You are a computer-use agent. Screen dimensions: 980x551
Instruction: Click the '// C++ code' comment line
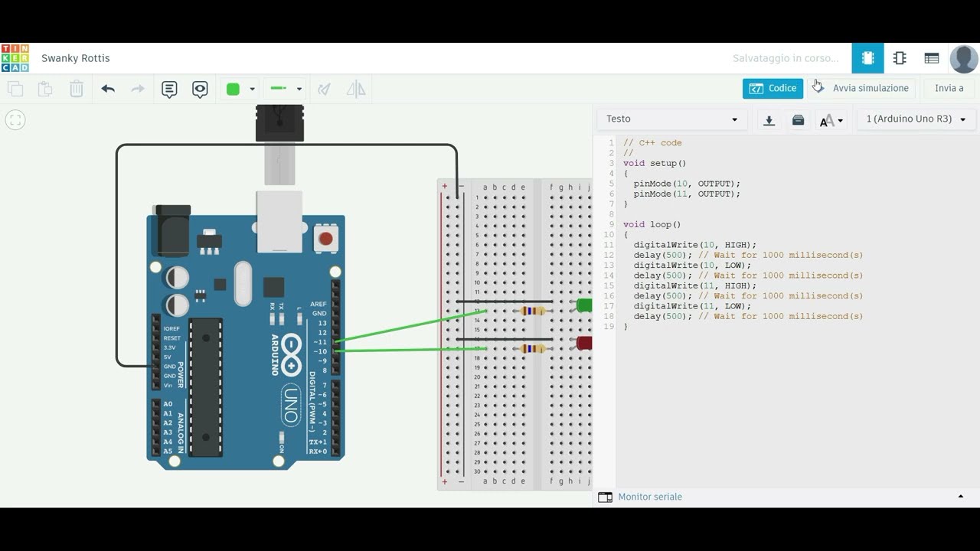pyautogui.click(x=652, y=143)
